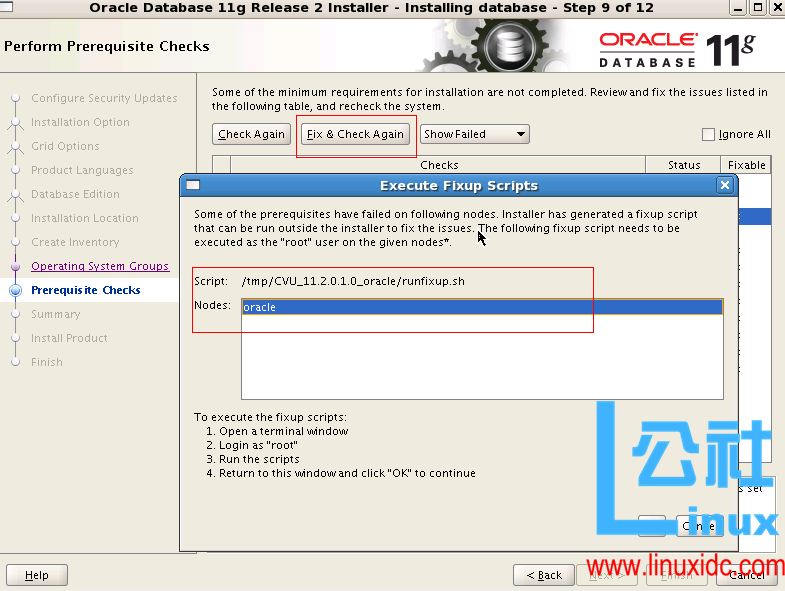Screen dimensions: 785x591
Task: Click the Checks column header
Action: click(439, 165)
